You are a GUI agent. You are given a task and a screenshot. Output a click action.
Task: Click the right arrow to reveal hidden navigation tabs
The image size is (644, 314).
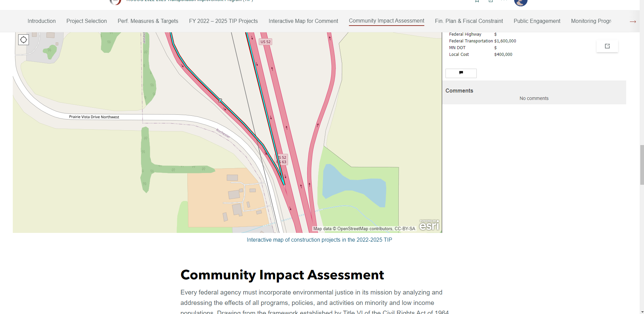coord(632,21)
